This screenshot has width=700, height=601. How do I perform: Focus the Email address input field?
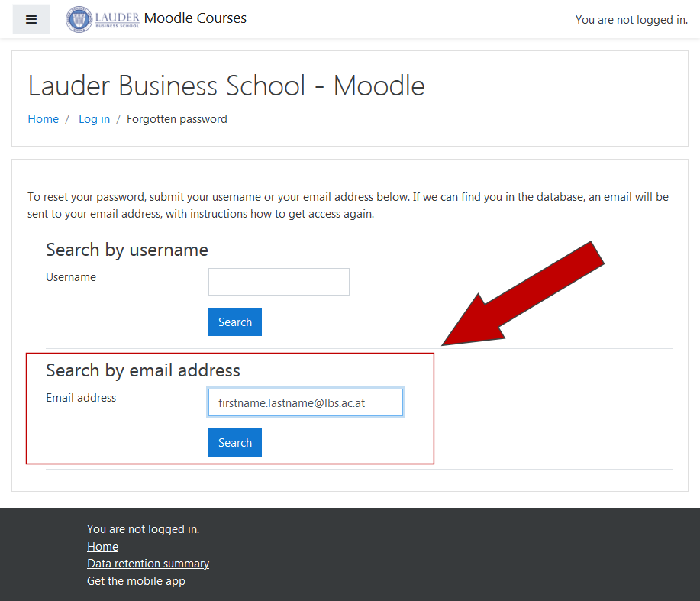coord(305,402)
